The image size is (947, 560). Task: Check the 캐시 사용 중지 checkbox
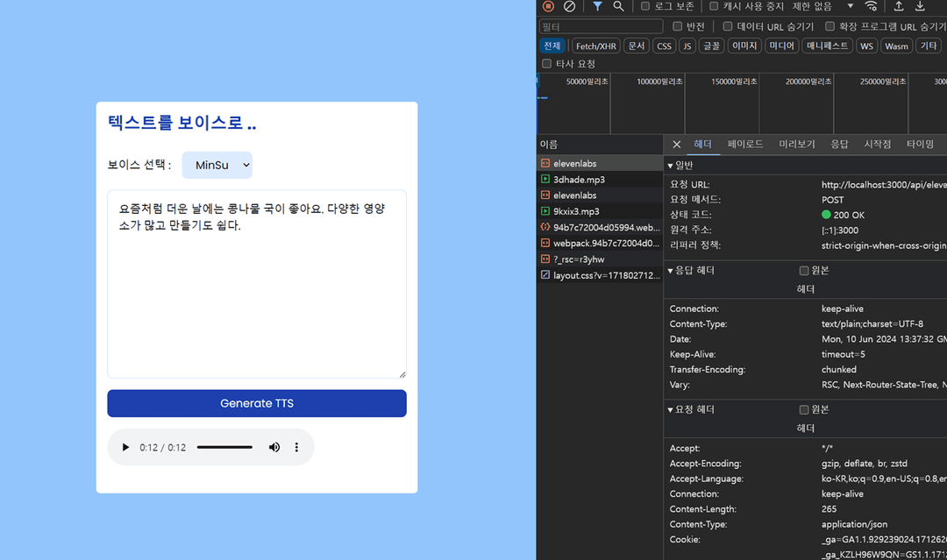point(714,6)
